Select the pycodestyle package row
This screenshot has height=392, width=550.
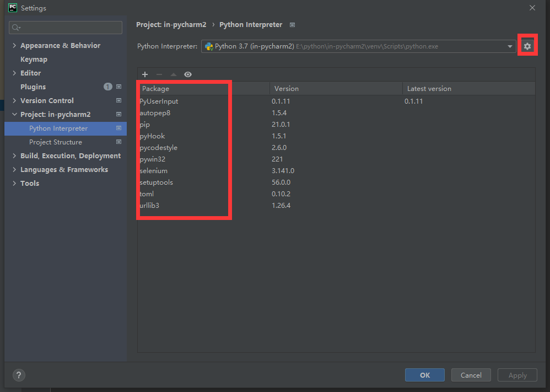coord(336,147)
